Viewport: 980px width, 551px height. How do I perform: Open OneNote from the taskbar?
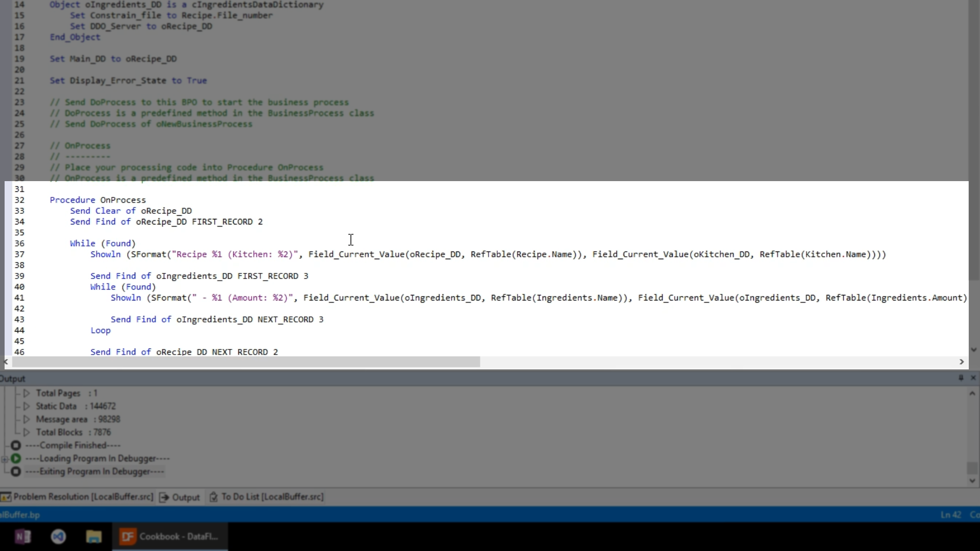[23, 536]
